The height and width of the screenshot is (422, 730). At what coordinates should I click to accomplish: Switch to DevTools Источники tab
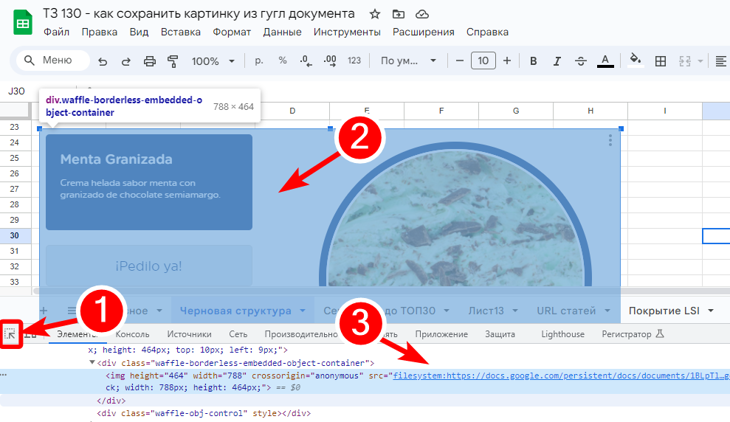point(189,334)
